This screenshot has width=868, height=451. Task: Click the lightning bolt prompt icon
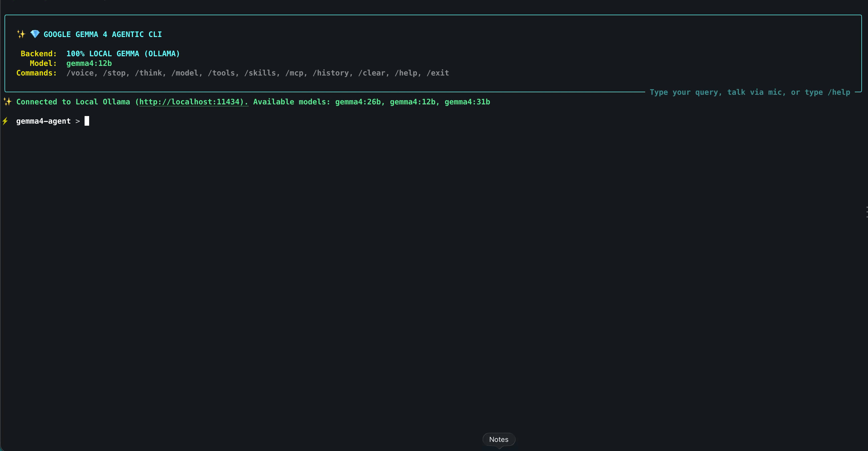5,121
